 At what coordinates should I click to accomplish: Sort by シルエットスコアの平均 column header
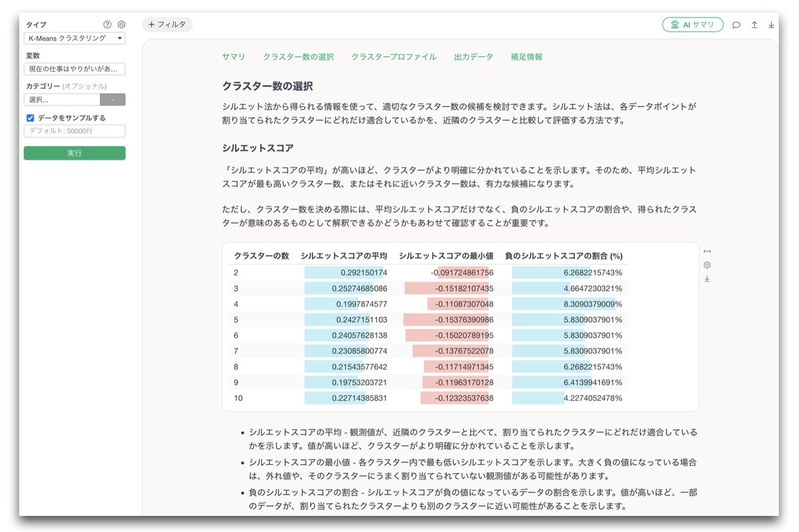344,256
